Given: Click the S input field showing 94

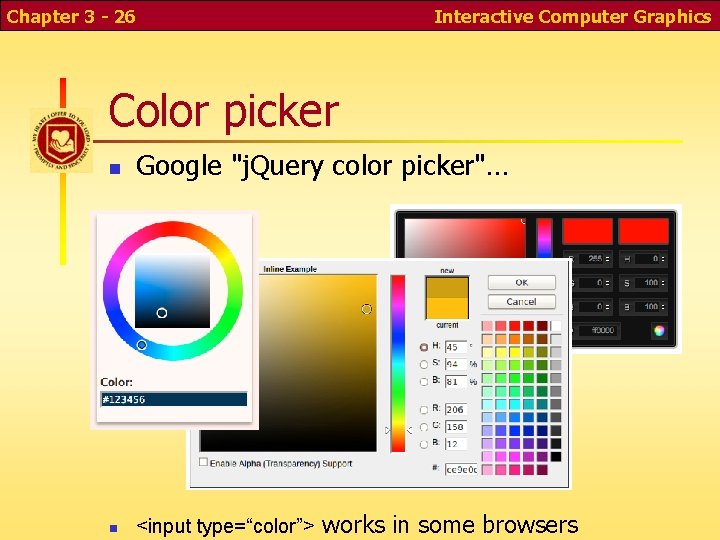Looking at the screenshot, I should [456, 364].
